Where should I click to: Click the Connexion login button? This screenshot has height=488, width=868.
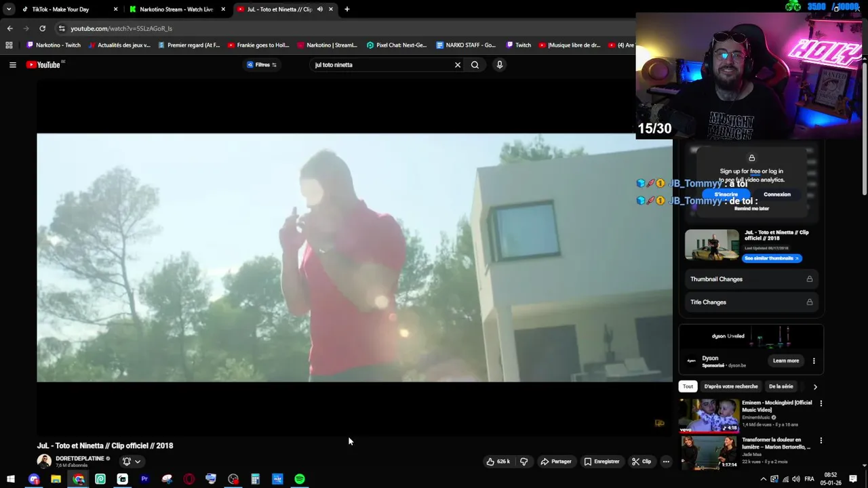pos(777,195)
